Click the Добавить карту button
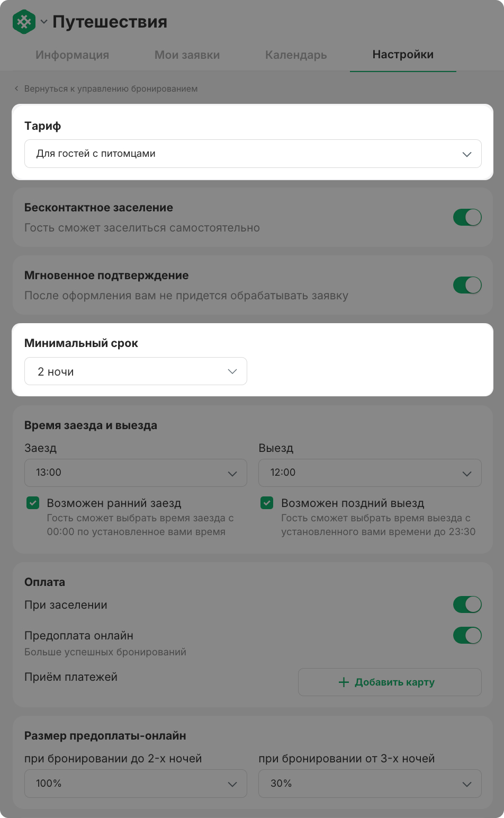Viewport: 504px width, 818px height. (390, 682)
